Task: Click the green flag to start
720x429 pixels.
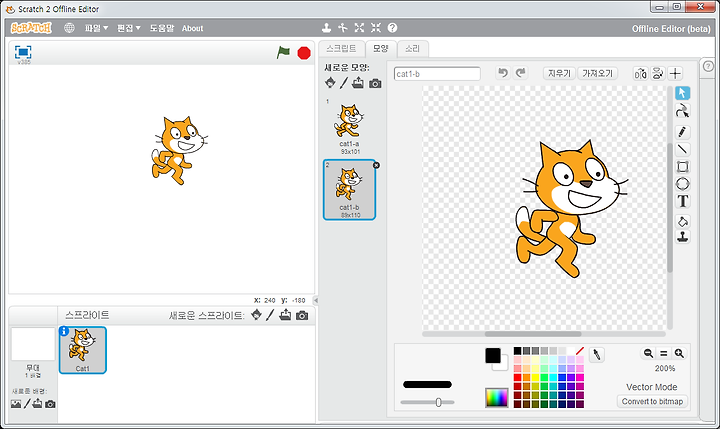Action: click(x=283, y=52)
